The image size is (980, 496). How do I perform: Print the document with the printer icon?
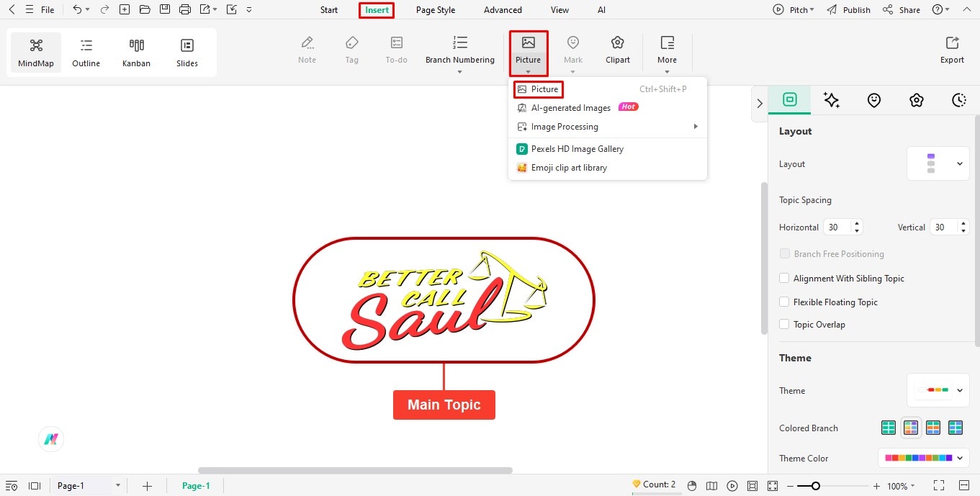click(185, 10)
